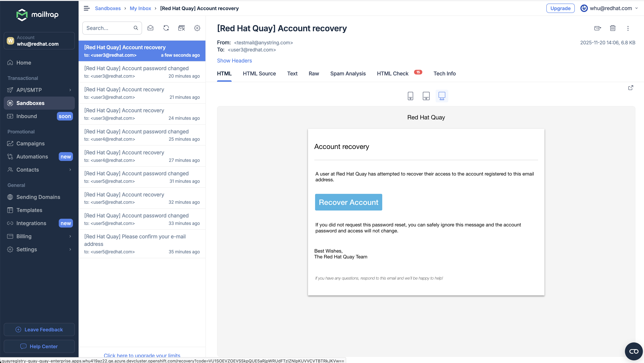This screenshot has width=644, height=363.
Task: Click into the Search input field
Action: pos(108,28)
